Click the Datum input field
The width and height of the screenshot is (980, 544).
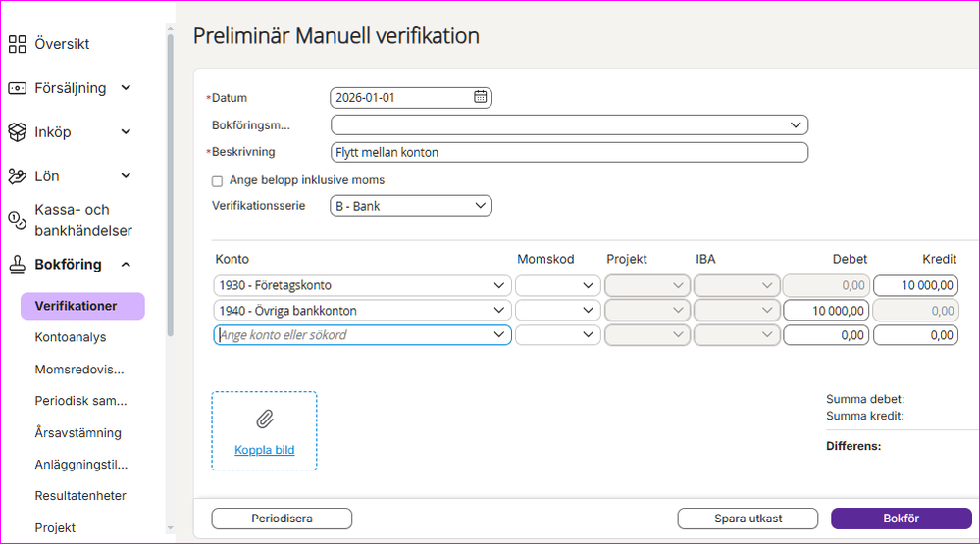tap(411, 97)
